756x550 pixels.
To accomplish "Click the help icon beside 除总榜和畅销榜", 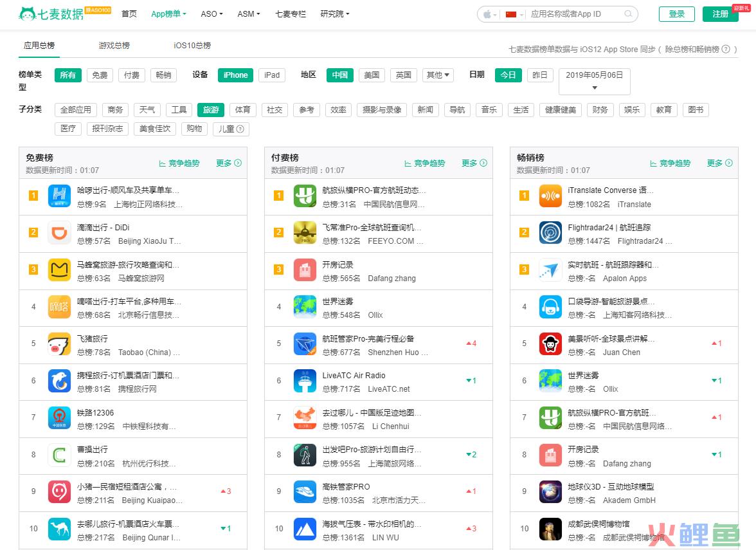I will 725,49.
